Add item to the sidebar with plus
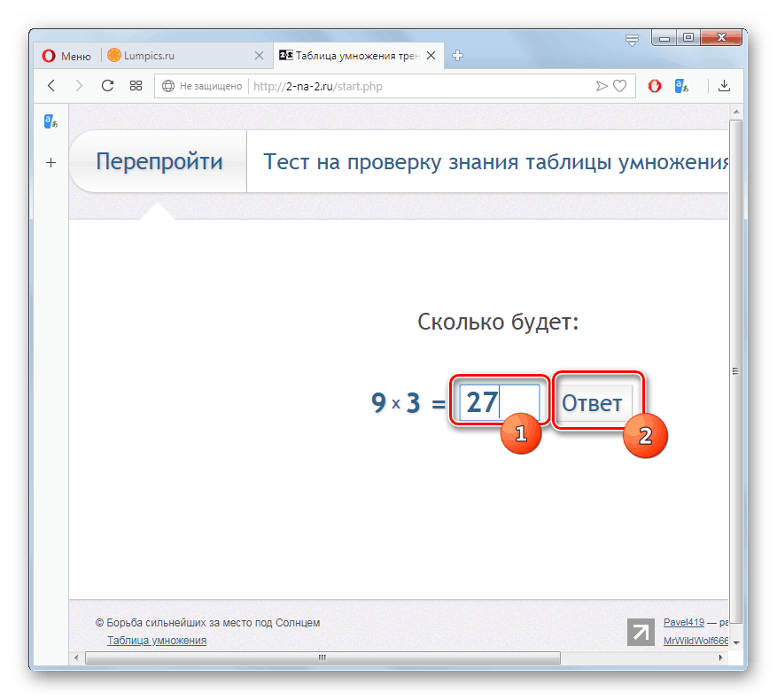 pos(51,163)
